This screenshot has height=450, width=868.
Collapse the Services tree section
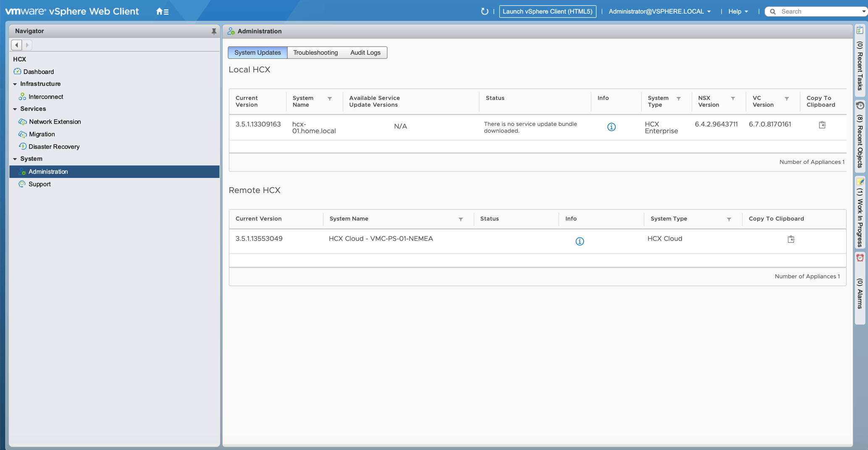click(15, 109)
